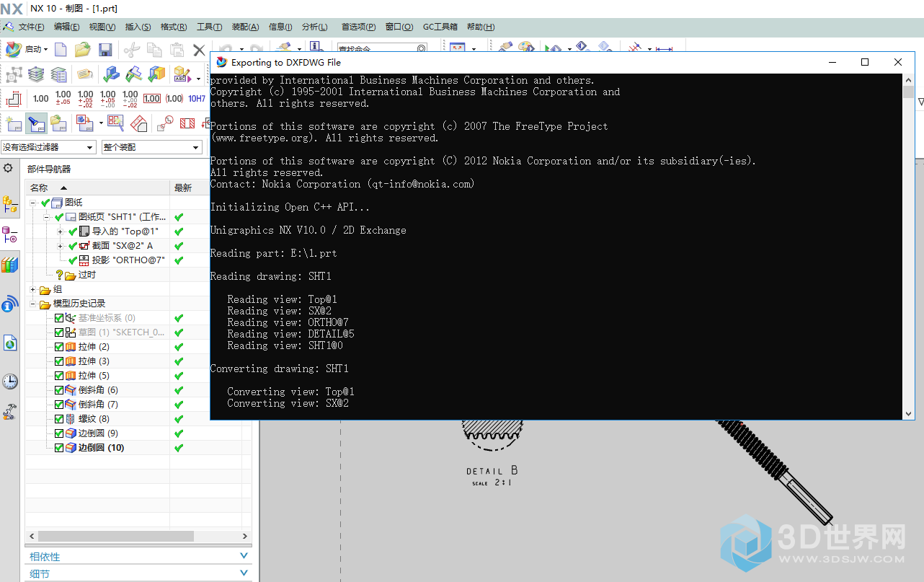Click the Detail View circle icon
The width and height of the screenshot is (924, 582).
pyautogui.click(x=165, y=123)
